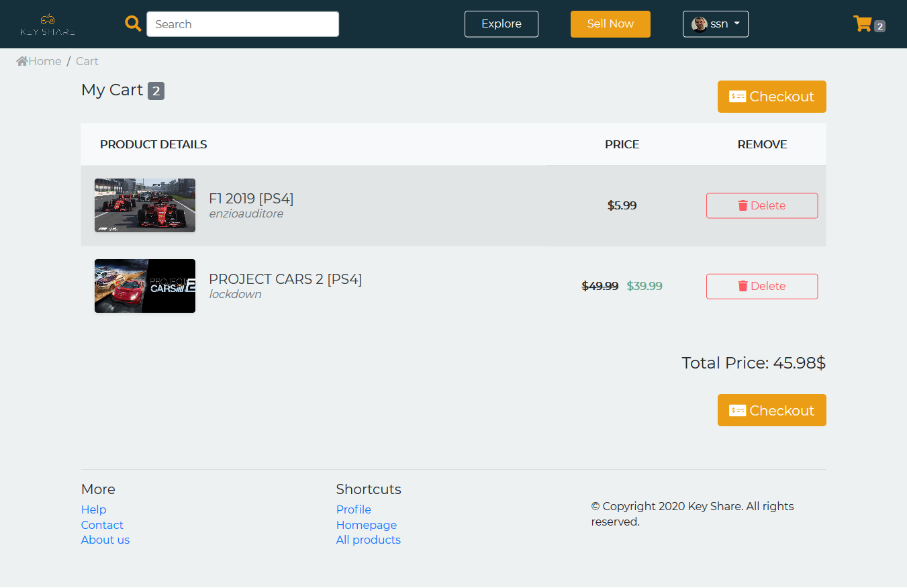Click the header cart count badge
This screenshot has height=588, width=907.
tap(879, 26)
